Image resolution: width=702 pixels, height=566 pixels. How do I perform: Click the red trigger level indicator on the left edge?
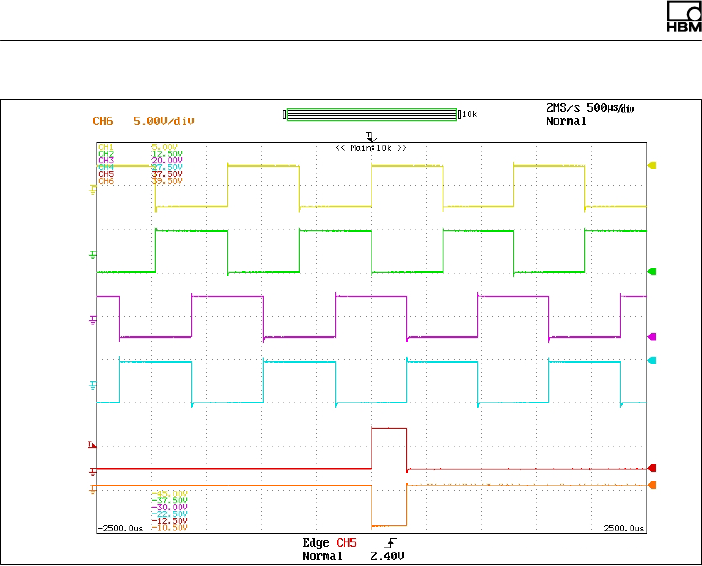tap(92, 445)
